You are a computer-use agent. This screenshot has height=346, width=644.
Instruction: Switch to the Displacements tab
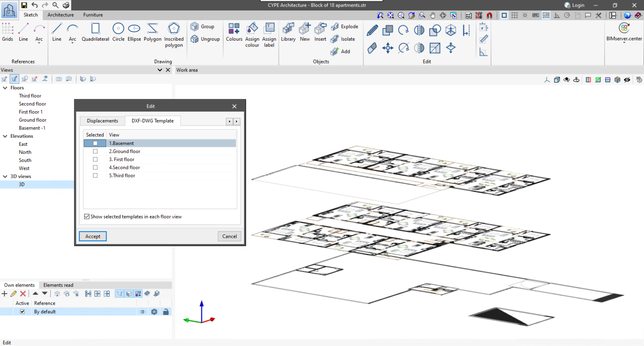[x=102, y=121]
